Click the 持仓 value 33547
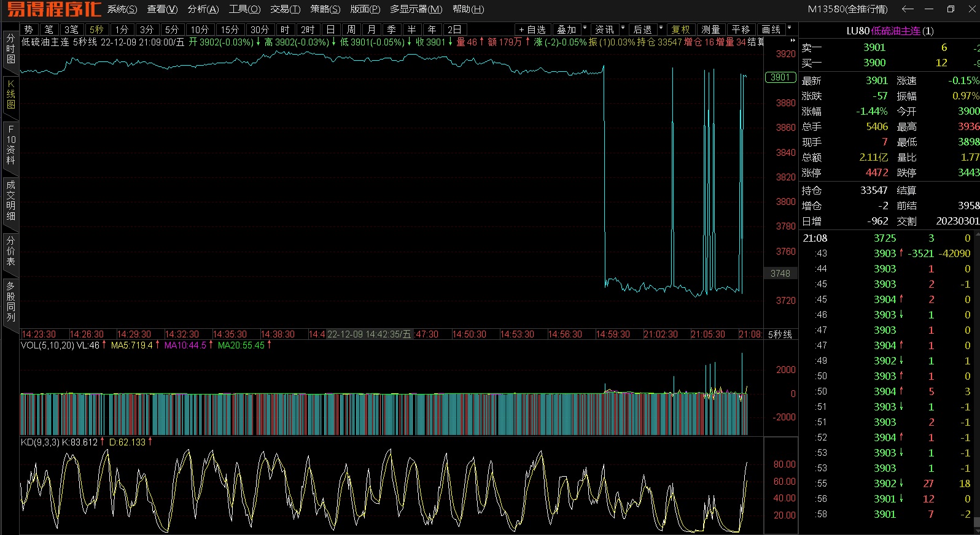 874,190
